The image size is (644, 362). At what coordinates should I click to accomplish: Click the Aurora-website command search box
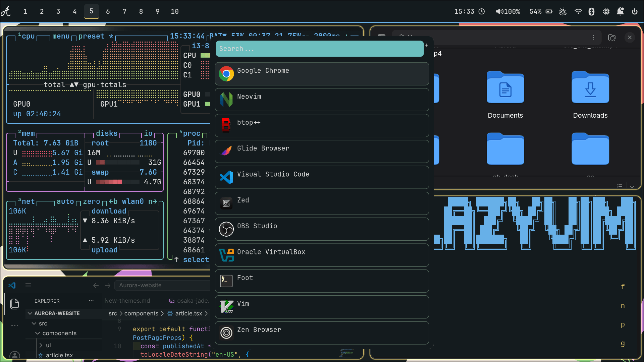[x=162, y=285]
